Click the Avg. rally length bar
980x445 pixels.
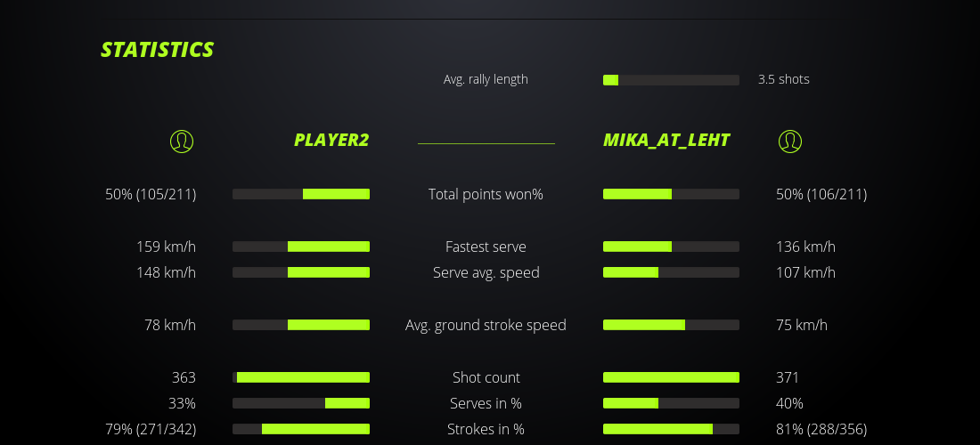click(671, 80)
